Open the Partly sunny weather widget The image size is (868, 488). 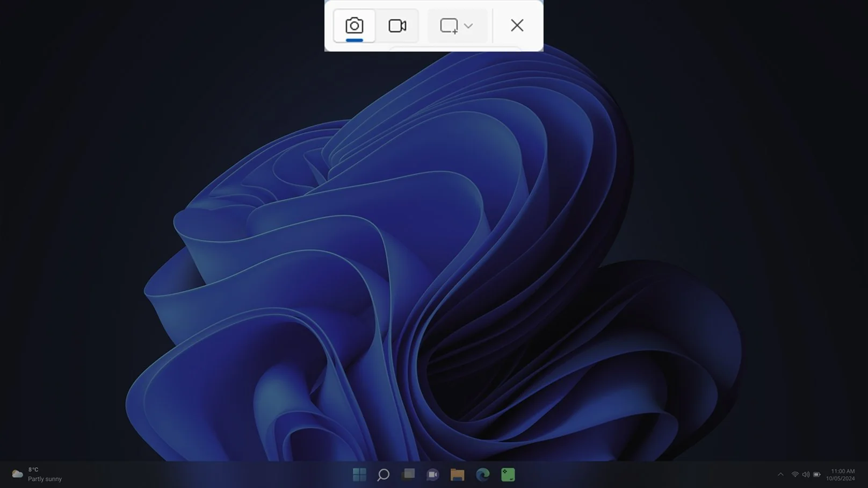tap(45, 479)
